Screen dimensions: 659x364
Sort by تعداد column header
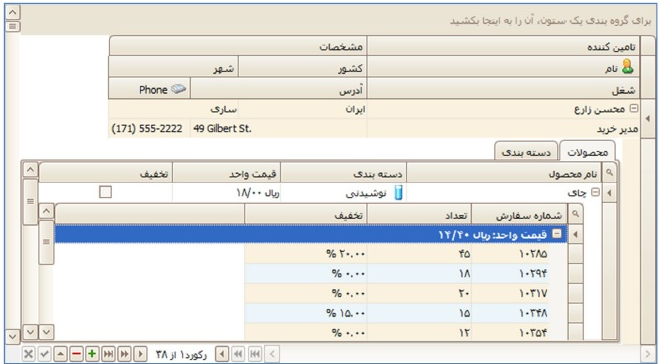(x=419, y=215)
